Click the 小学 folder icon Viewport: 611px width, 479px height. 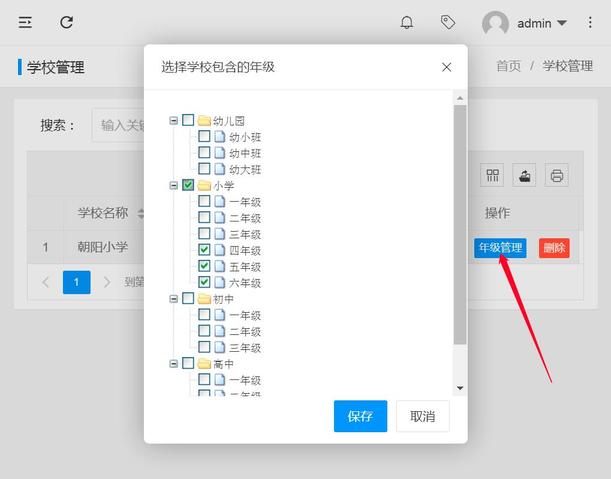[x=204, y=185]
